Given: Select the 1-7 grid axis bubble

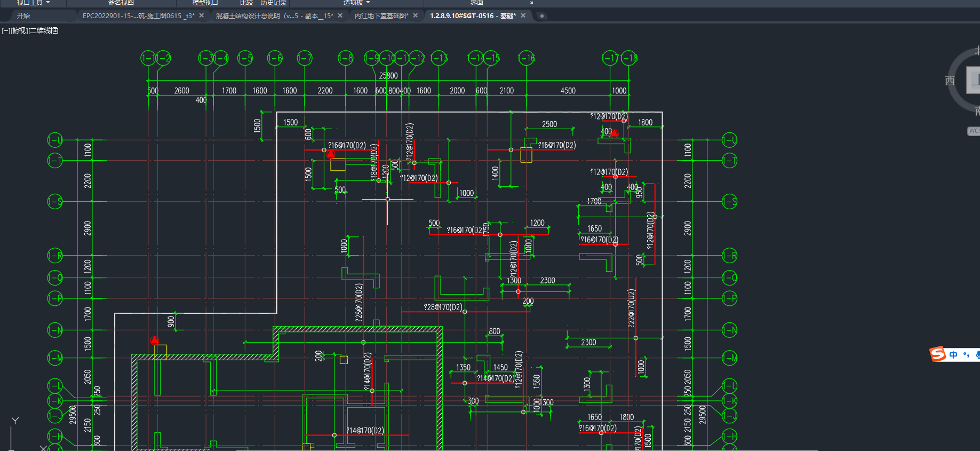Looking at the screenshot, I should (x=305, y=58).
